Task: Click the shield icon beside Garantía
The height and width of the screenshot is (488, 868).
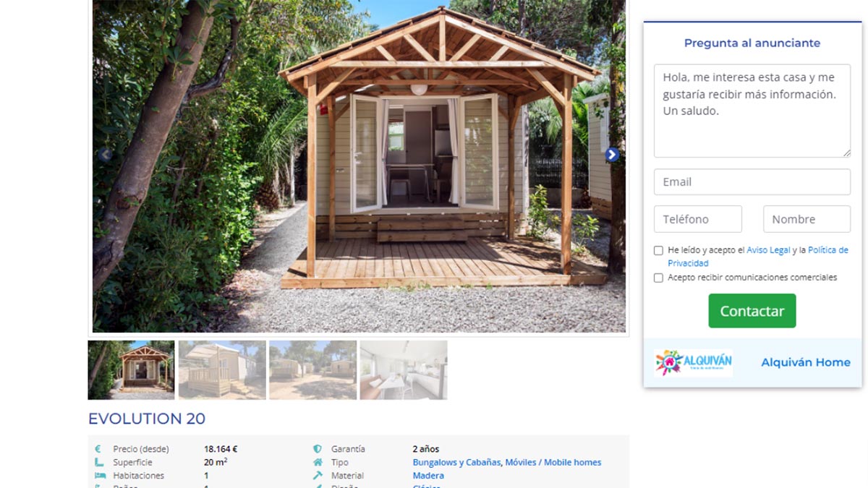Action: click(318, 449)
